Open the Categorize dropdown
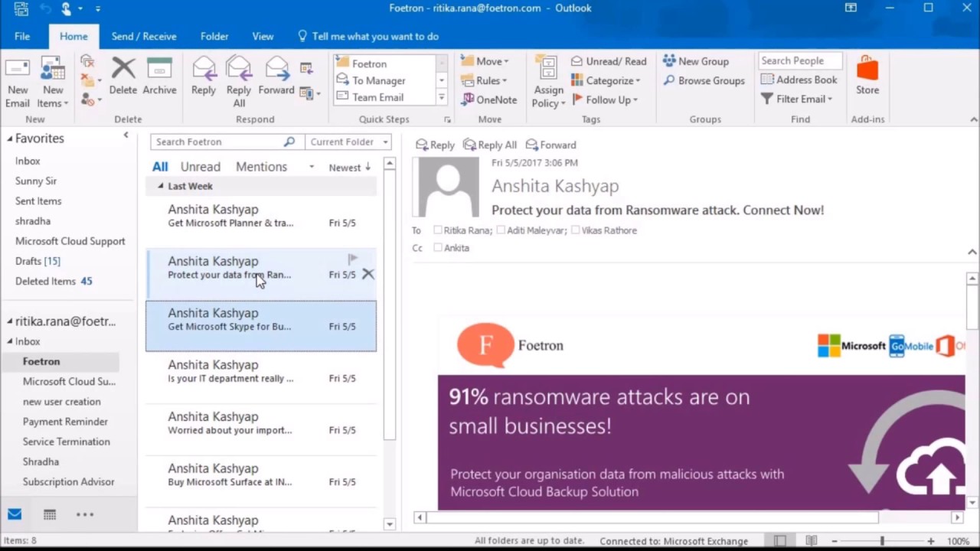Viewport: 980px width, 551px height. point(606,80)
